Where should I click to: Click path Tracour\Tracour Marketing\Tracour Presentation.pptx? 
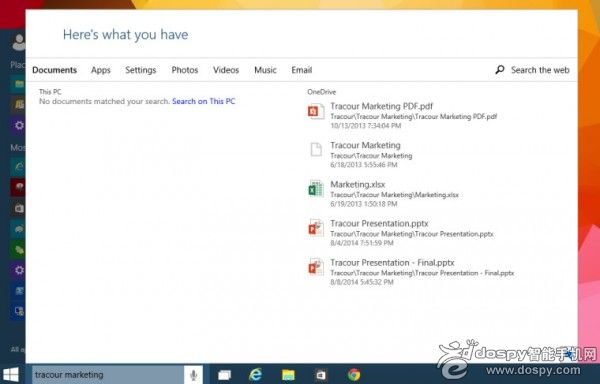click(412, 234)
